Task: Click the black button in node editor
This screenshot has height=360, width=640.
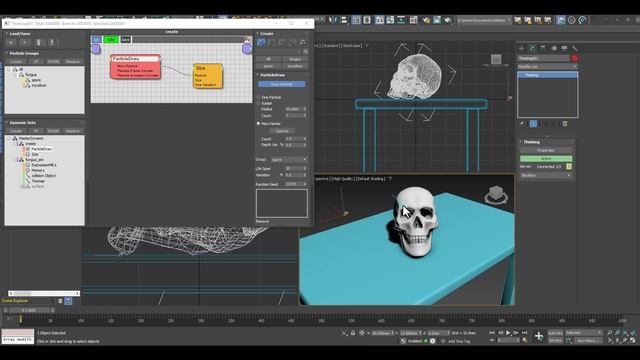Action: pyautogui.click(x=125, y=40)
